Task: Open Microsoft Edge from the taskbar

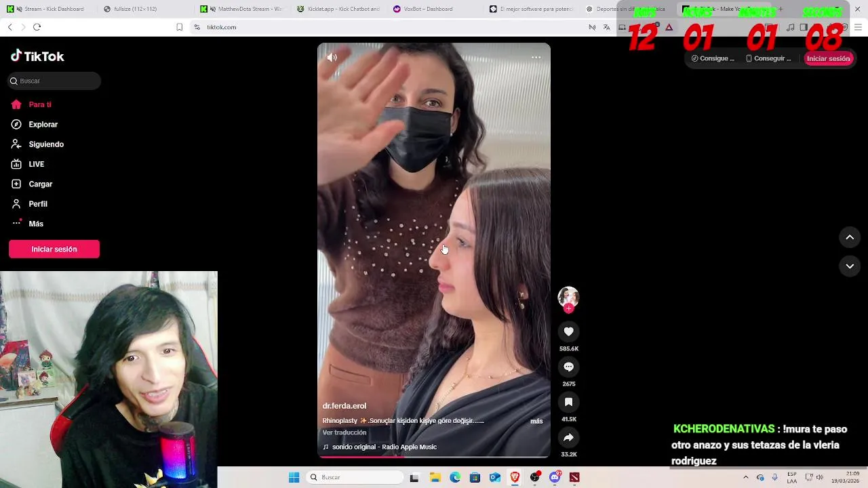Action: [455, 477]
